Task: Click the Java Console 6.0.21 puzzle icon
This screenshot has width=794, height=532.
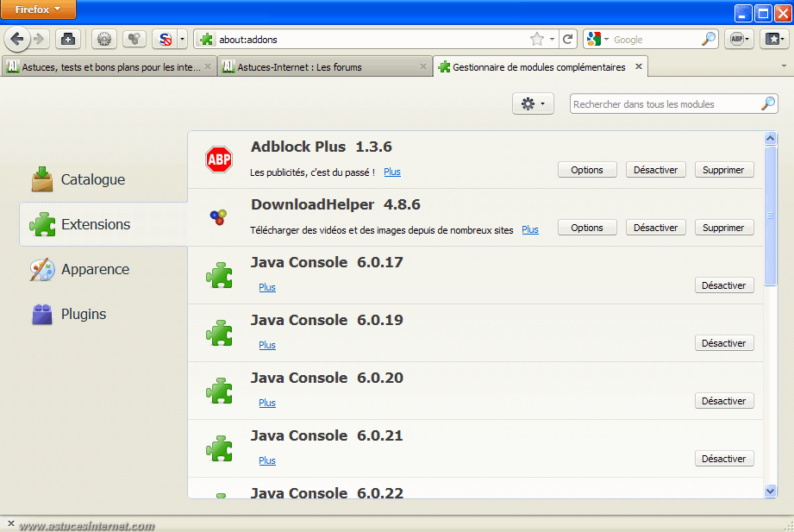Action: (219, 448)
